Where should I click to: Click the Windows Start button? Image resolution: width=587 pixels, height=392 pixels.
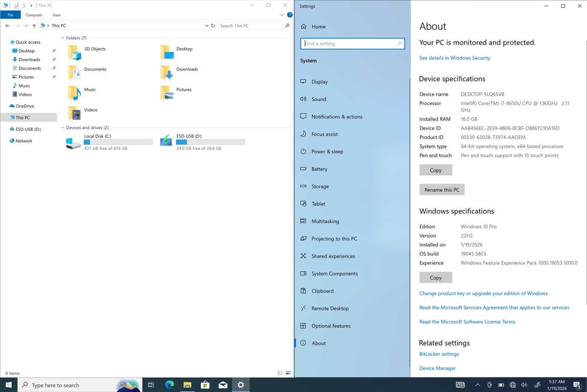click(x=9, y=384)
